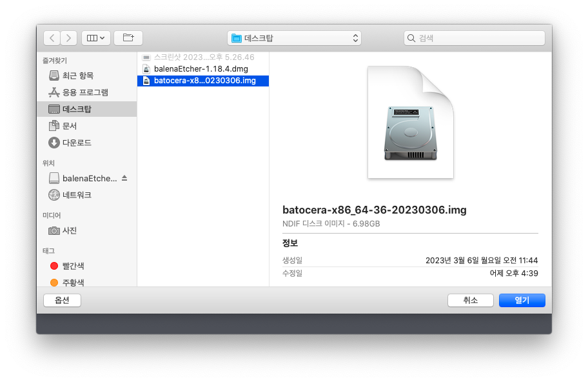
Task: Select 데스크탑 in the sidebar
Action: [87, 109]
